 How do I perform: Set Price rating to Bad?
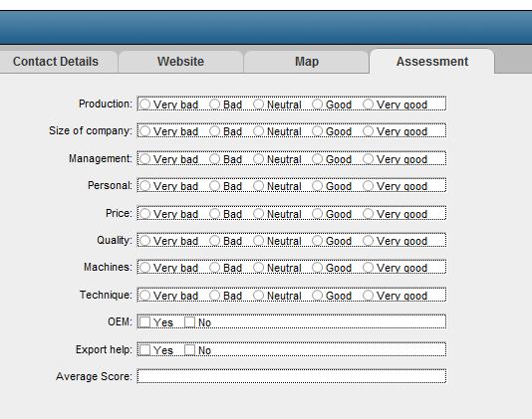pos(214,214)
